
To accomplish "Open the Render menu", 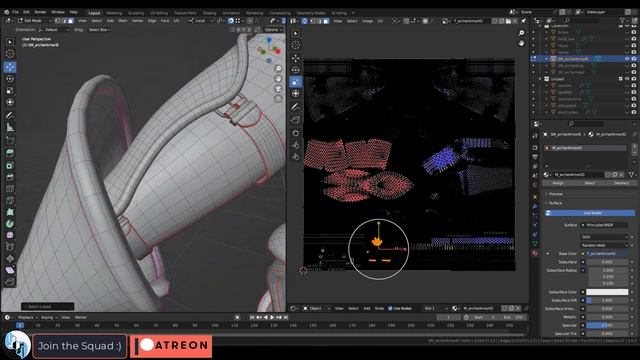I will point(40,12).
